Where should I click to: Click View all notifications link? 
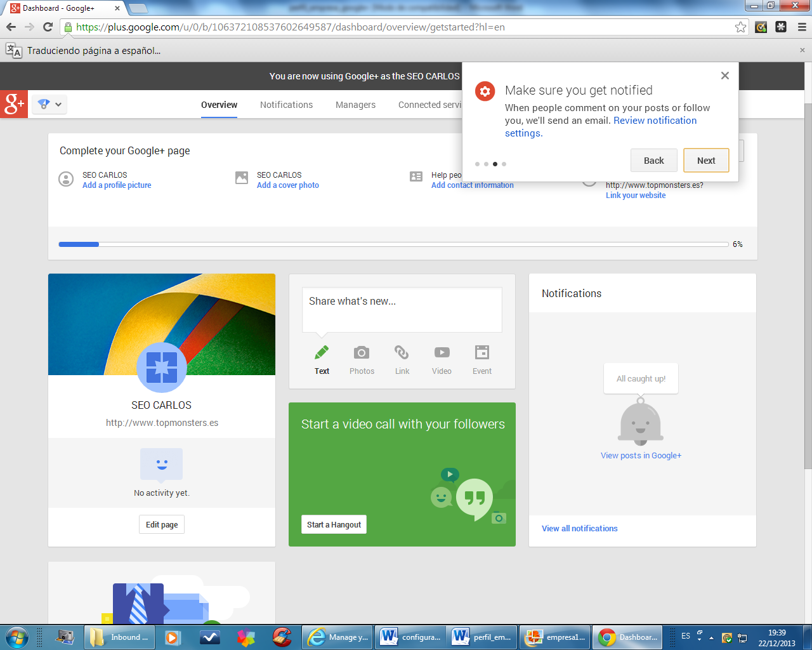(579, 529)
